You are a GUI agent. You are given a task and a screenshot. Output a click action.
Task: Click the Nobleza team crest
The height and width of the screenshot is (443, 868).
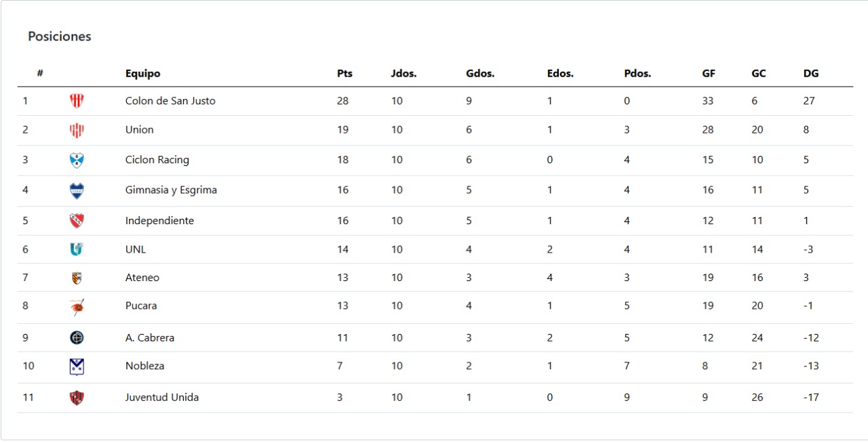77,366
